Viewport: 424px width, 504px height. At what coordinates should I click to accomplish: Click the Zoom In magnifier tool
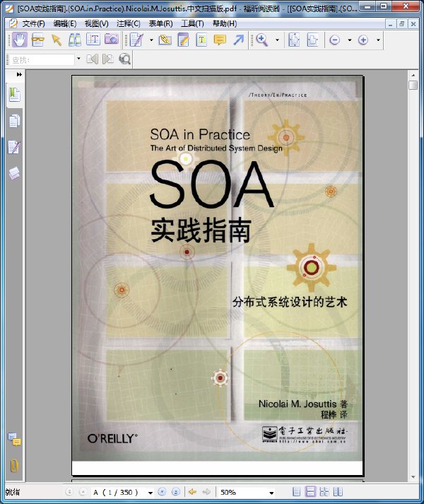pyautogui.click(x=262, y=40)
